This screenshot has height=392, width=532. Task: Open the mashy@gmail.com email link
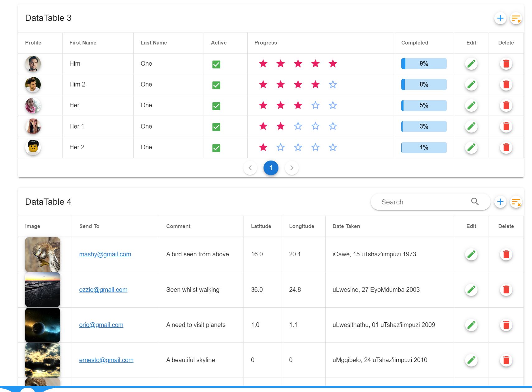coord(105,254)
